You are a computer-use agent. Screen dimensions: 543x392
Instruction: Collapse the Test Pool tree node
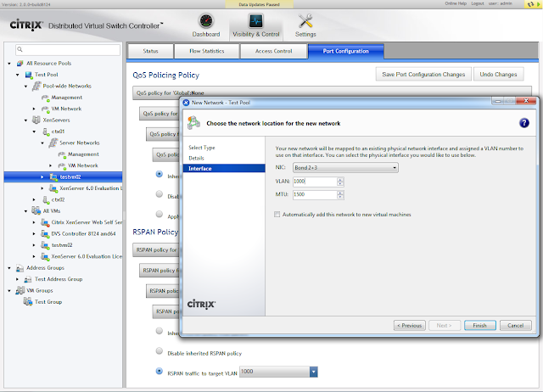[x=18, y=75]
